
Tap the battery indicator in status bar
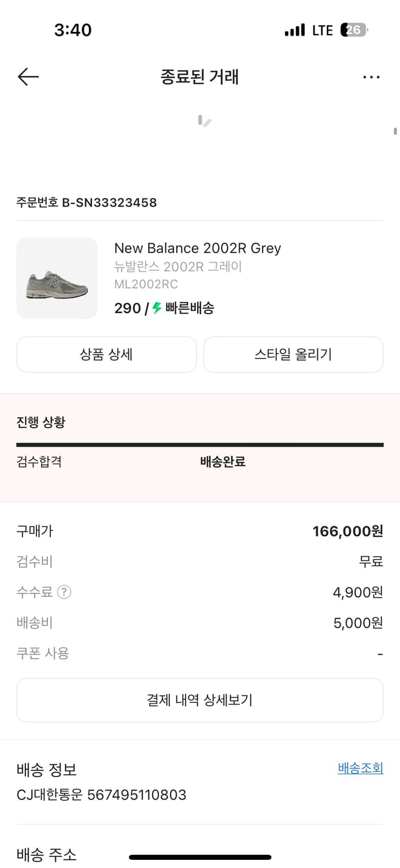tap(354, 30)
